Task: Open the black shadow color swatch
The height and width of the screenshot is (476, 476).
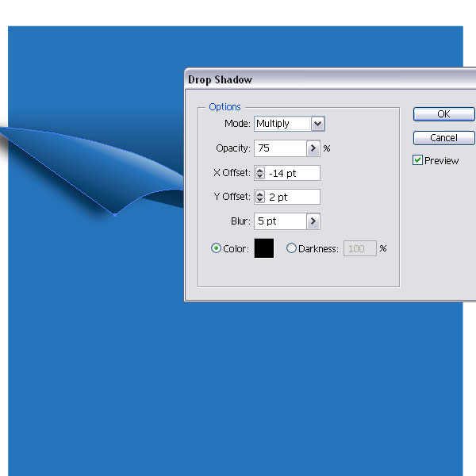Action: point(264,248)
